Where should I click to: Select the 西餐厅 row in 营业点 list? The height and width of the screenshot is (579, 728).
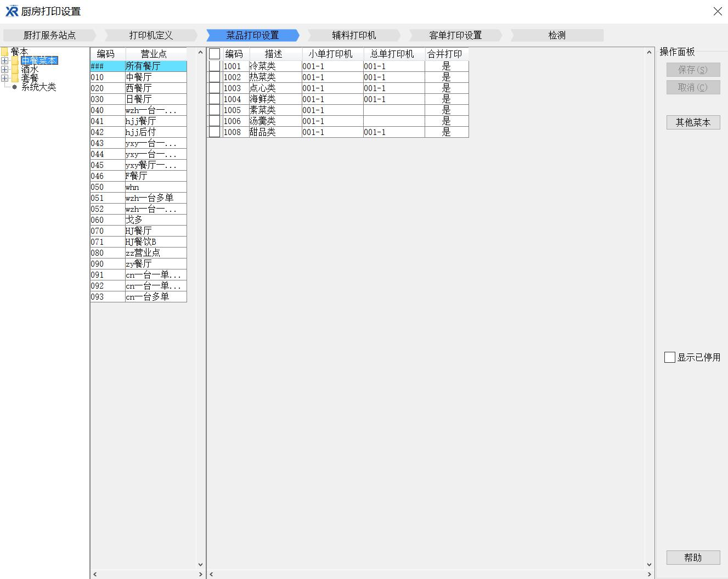[138, 88]
